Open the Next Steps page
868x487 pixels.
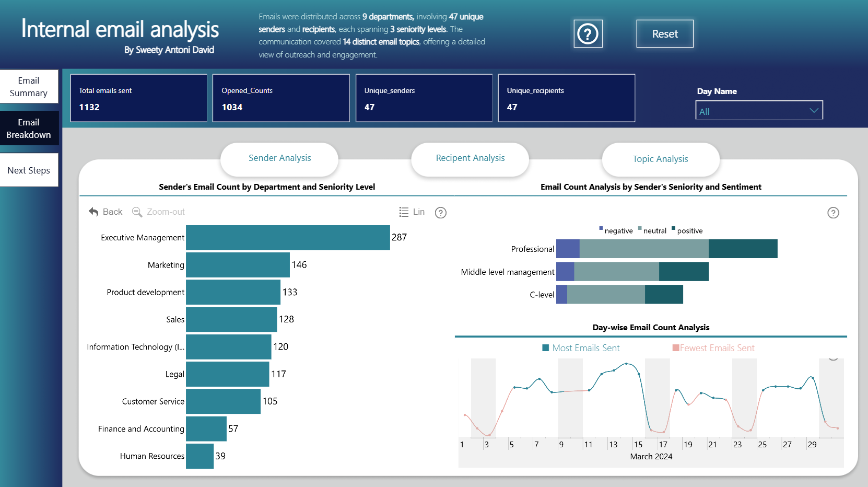[x=29, y=170]
